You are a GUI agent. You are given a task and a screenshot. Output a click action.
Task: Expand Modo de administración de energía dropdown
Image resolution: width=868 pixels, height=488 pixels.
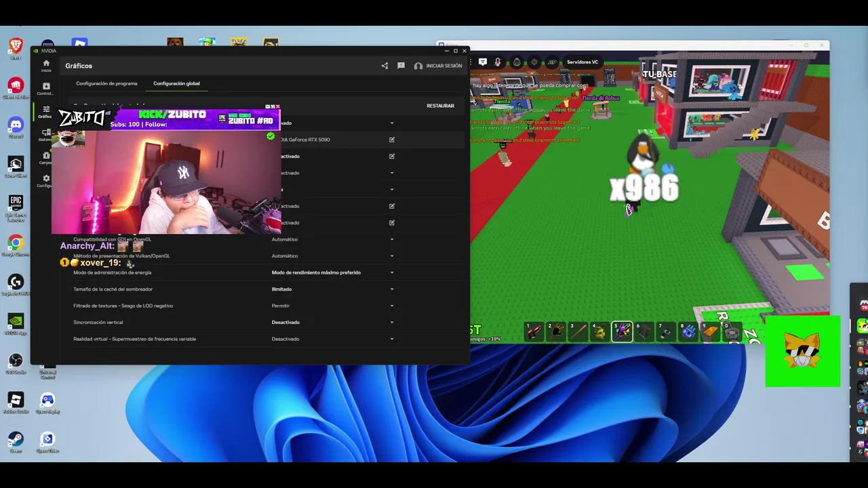(x=392, y=272)
